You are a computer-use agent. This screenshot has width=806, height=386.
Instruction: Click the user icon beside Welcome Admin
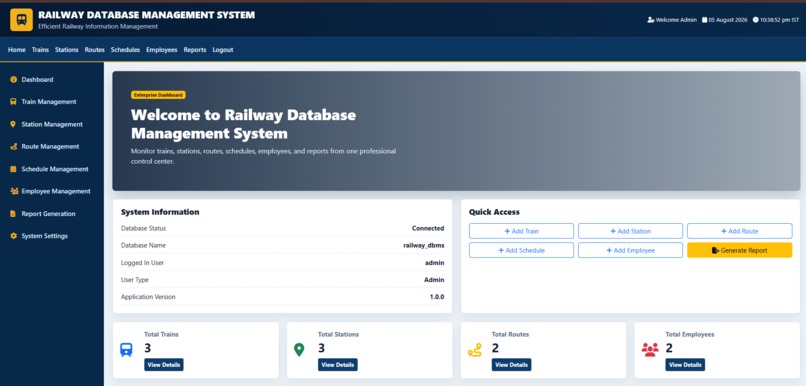[x=651, y=20]
